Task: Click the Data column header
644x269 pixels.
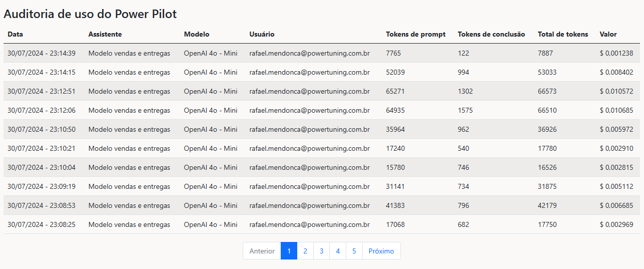Action: point(15,35)
